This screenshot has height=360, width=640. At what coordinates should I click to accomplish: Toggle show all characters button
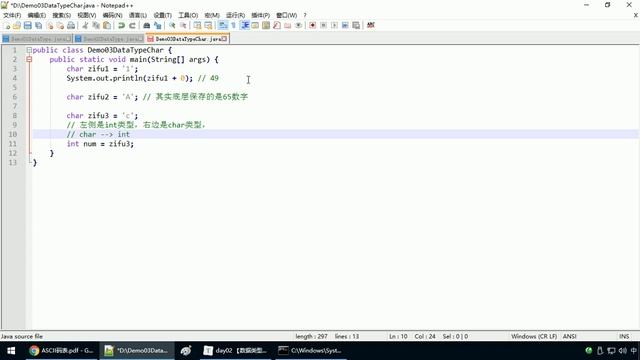(x=233, y=25)
